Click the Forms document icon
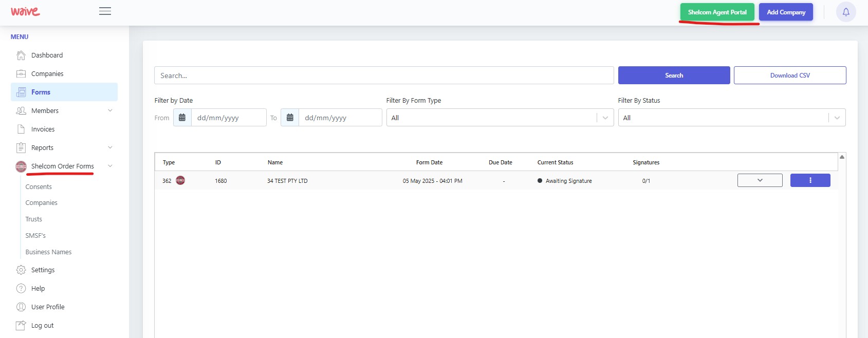The height and width of the screenshot is (338, 868). [21, 92]
